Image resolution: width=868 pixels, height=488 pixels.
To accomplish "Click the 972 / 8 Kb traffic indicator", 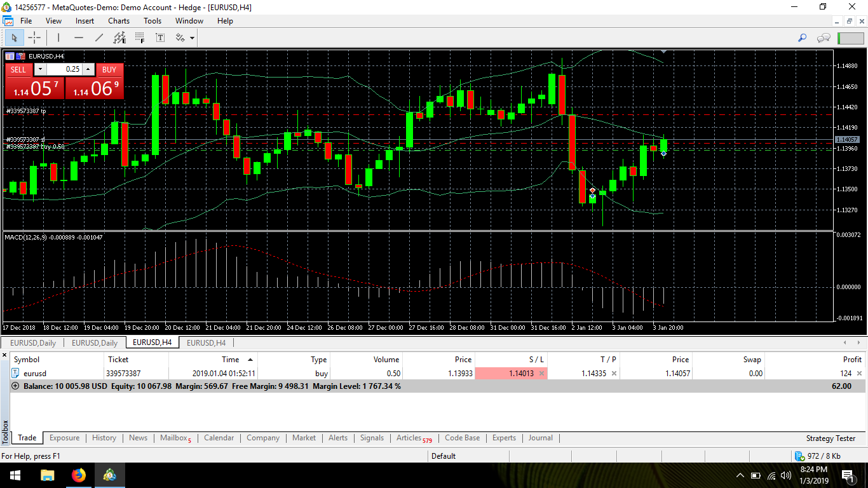I will (818, 456).
